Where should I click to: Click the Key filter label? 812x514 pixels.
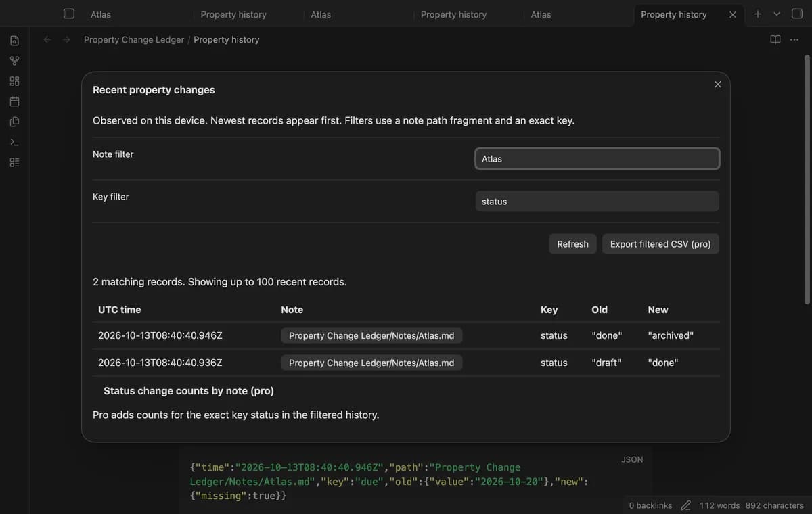click(x=111, y=197)
